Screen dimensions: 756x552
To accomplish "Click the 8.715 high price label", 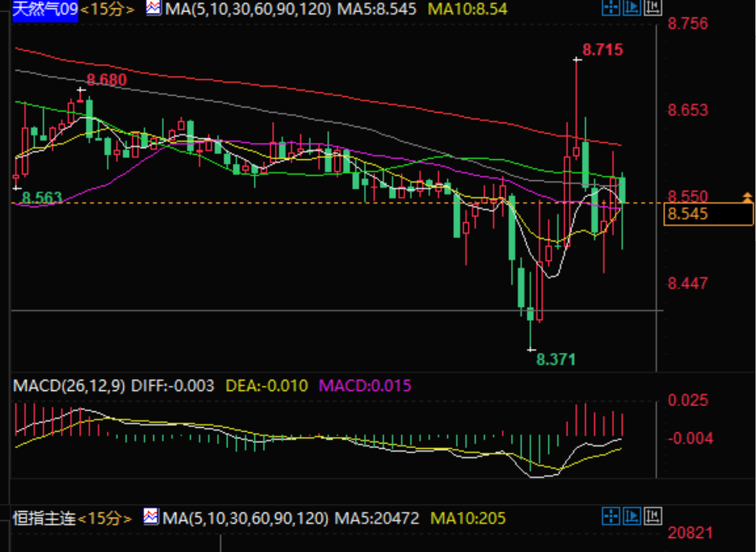I will [603, 50].
